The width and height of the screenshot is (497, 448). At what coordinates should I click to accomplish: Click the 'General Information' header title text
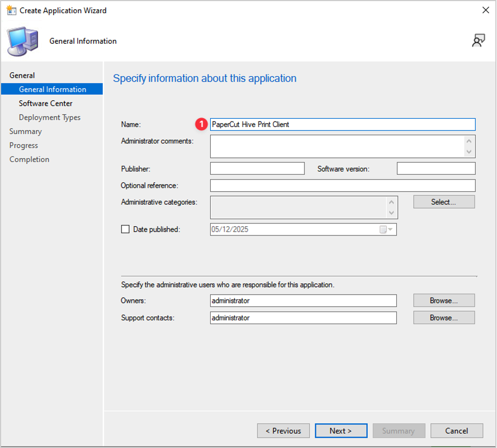click(83, 41)
